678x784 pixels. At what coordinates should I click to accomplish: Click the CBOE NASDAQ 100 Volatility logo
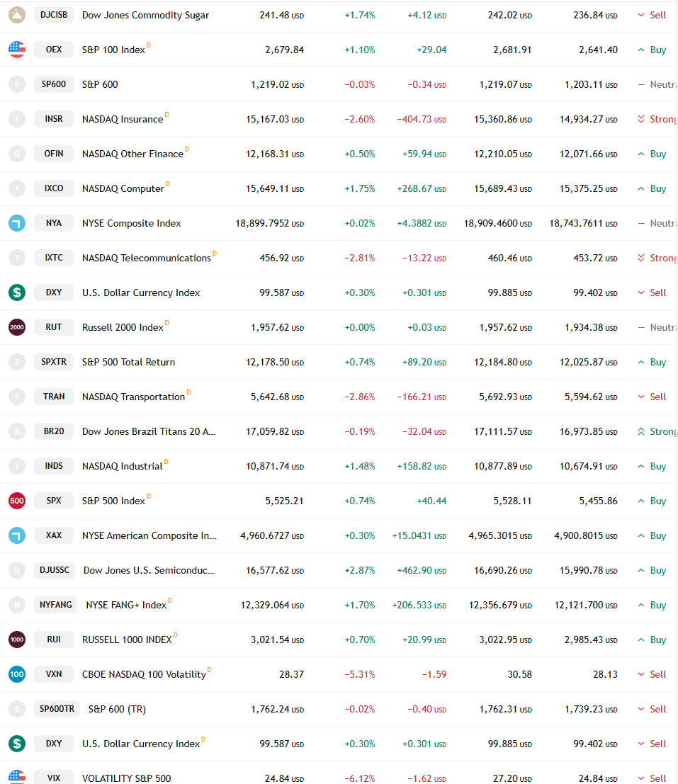point(17,674)
